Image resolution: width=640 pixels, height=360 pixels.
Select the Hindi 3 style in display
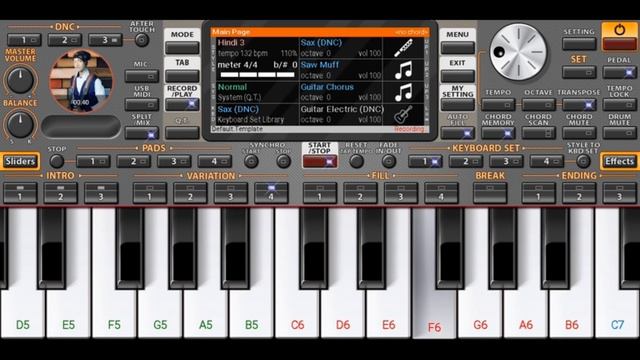(257, 48)
